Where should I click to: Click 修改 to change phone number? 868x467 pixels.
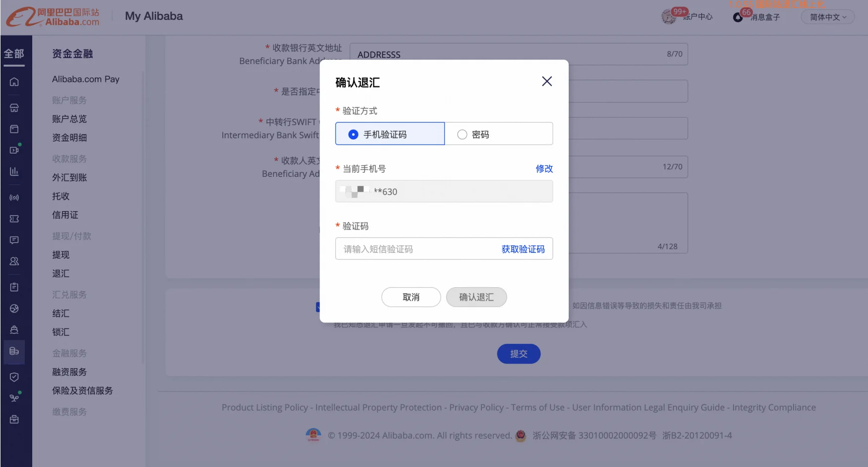(544, 169)
